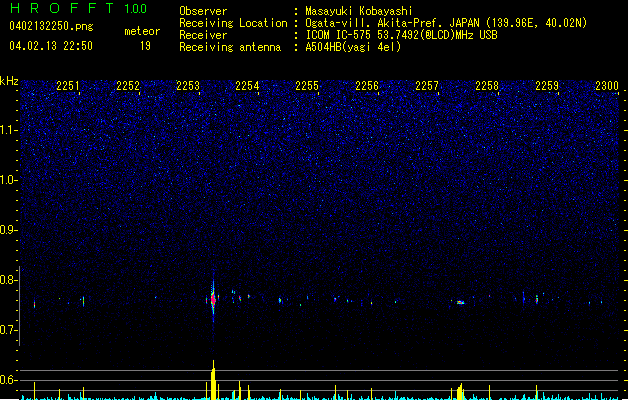
Task: Click the strong meteor echo after 2253
Action: [213, 300]
